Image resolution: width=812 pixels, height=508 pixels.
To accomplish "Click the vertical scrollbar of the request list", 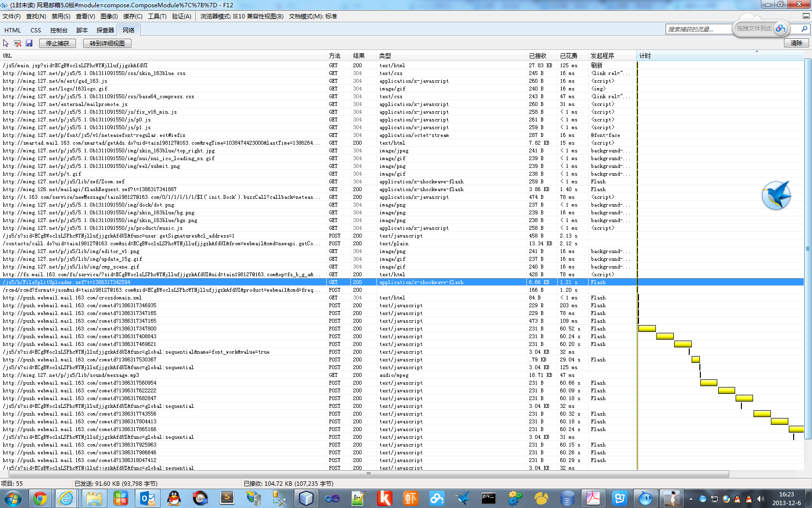I will (x=808, y=249).
